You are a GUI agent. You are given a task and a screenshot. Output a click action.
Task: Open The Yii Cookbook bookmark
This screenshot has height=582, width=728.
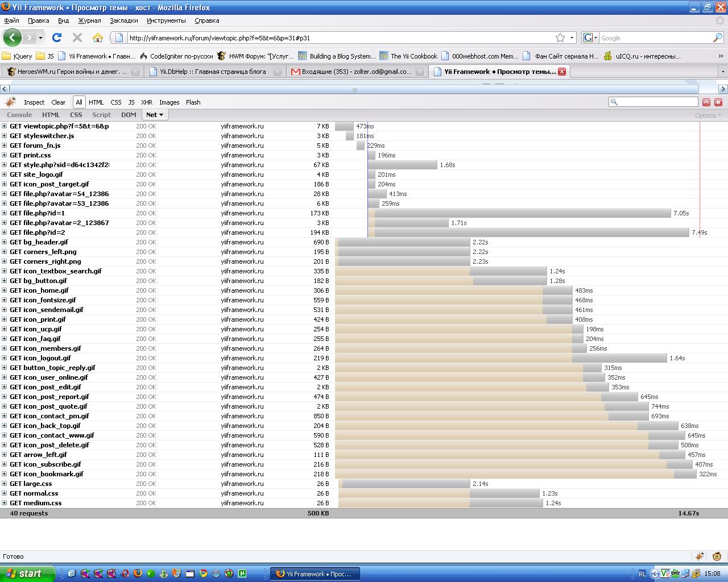pos(408,56)
